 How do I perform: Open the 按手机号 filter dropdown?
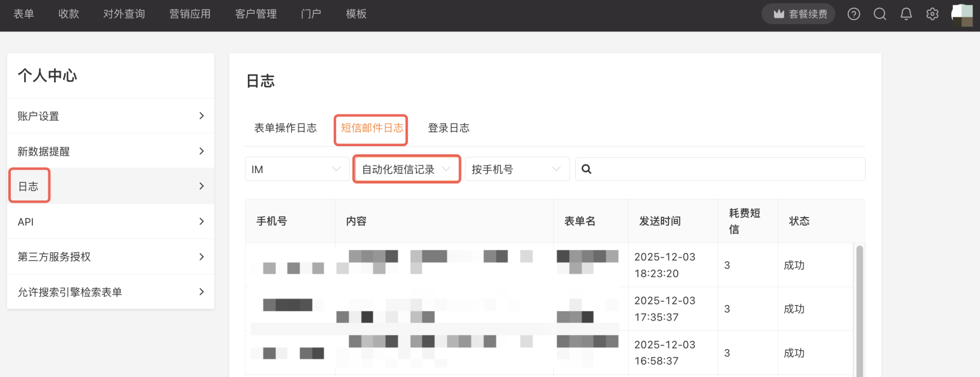pyautogui.click(x=516, y=169)
